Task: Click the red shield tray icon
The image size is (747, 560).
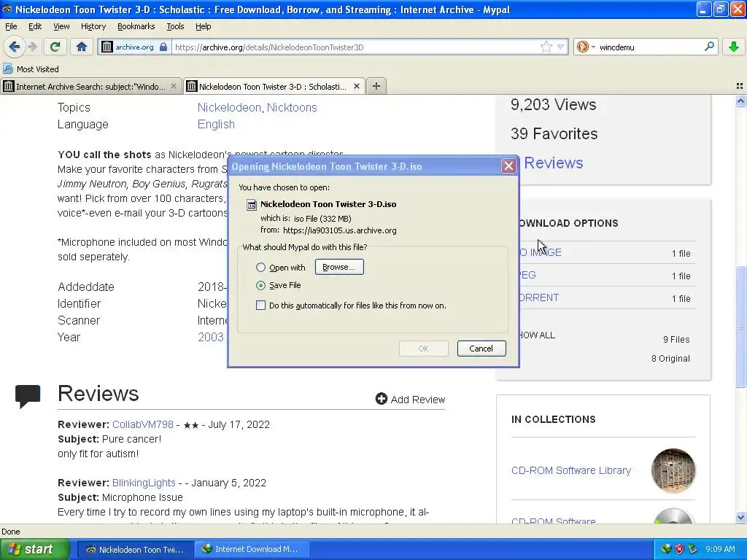Action: 679,549
